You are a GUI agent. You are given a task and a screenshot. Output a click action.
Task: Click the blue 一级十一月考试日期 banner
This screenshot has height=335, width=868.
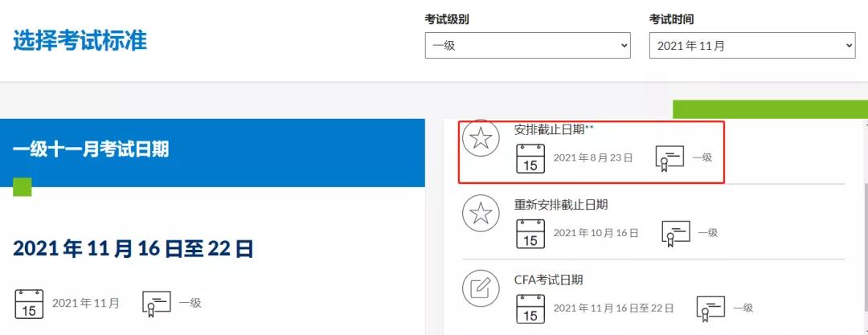pyautogui.click(x=212, y=153)
